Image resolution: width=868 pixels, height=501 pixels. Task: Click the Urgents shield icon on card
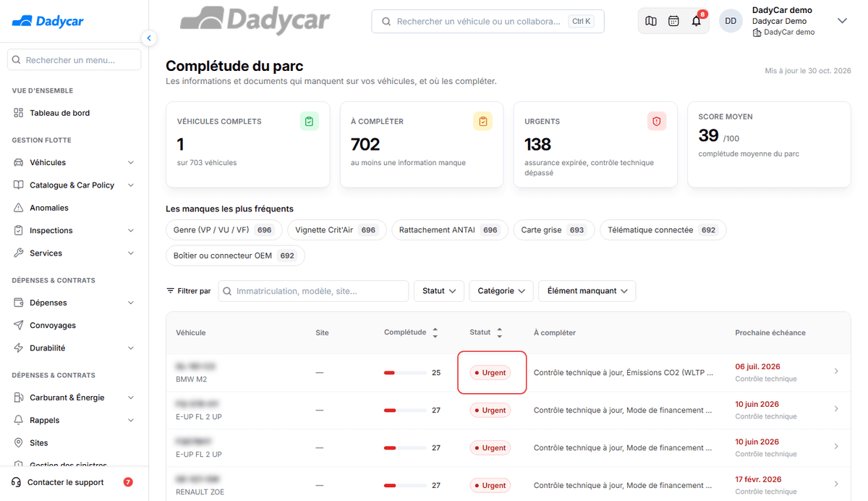coord(657,122)
